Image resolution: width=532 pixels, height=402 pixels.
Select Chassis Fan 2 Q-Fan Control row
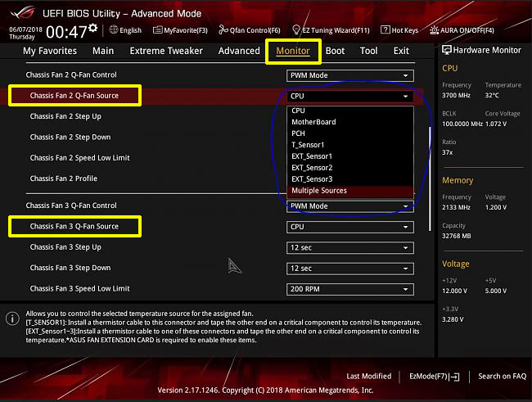tap(71, 75)
